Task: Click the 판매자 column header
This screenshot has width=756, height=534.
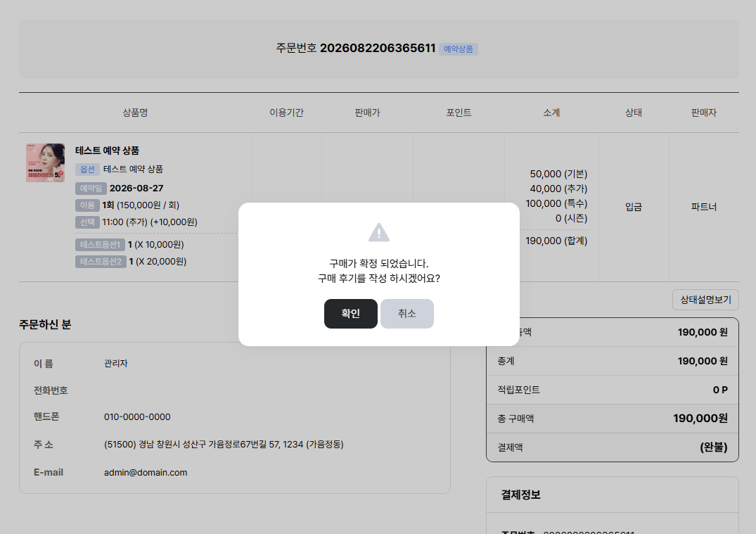Action: (703, 113)
